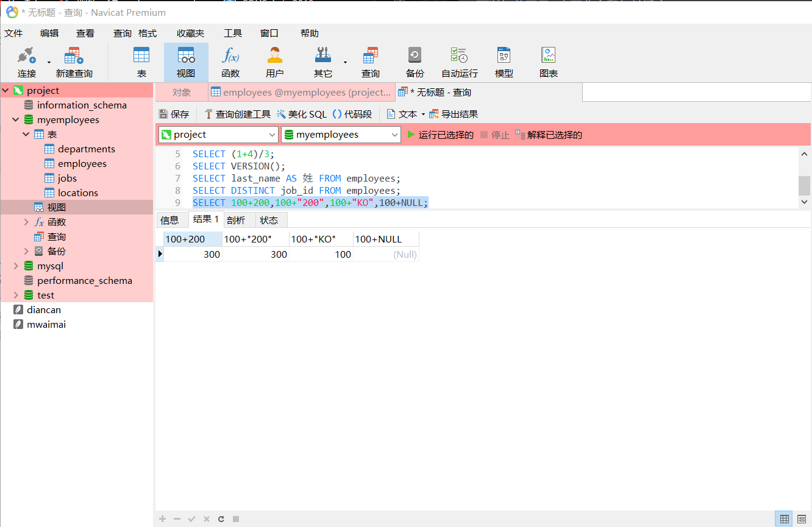
Task: Click the 文本 text button
Action: point(402,114)
